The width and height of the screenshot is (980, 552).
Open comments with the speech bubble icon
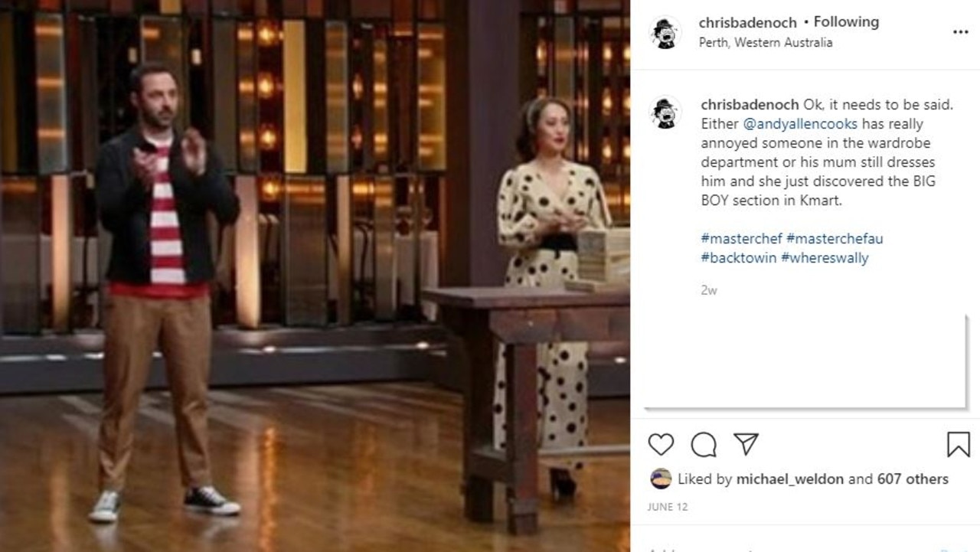click(x=704, y=444)
